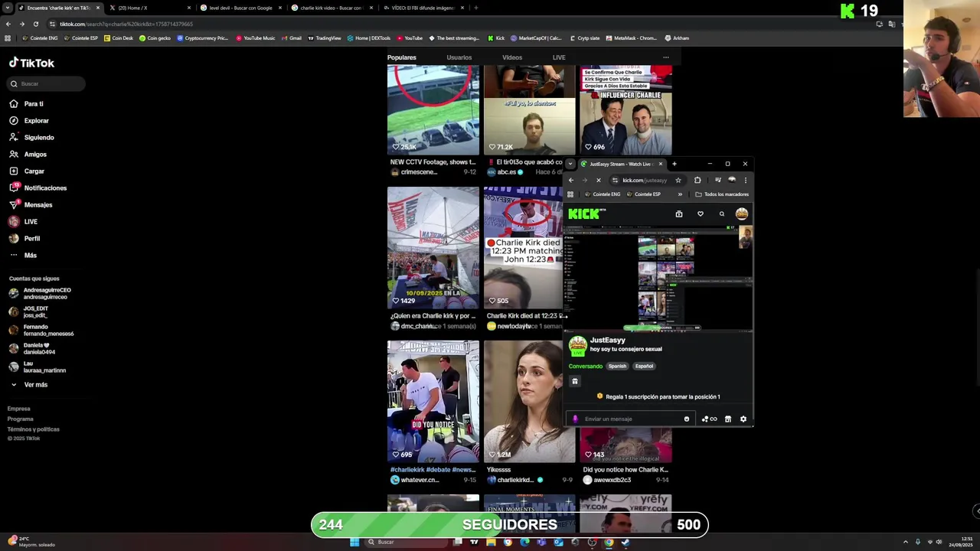Expand hidden bookmarks chevron in Kick window
The image size is (980, 551).
680,194
